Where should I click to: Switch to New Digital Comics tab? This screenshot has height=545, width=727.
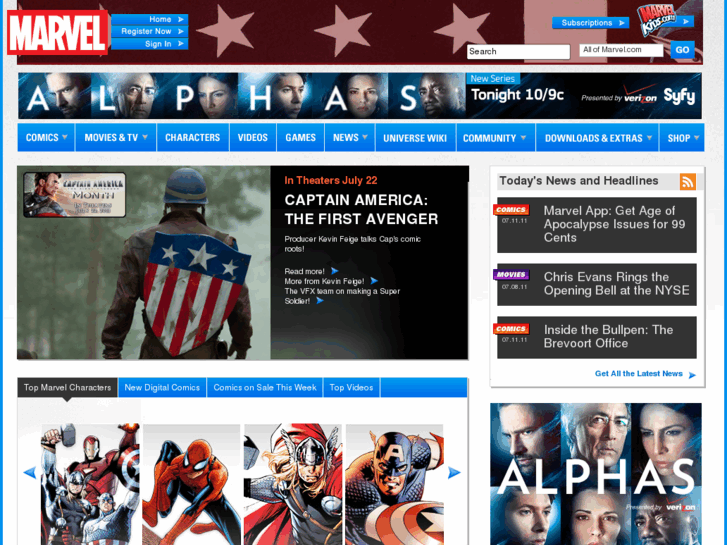162,387
